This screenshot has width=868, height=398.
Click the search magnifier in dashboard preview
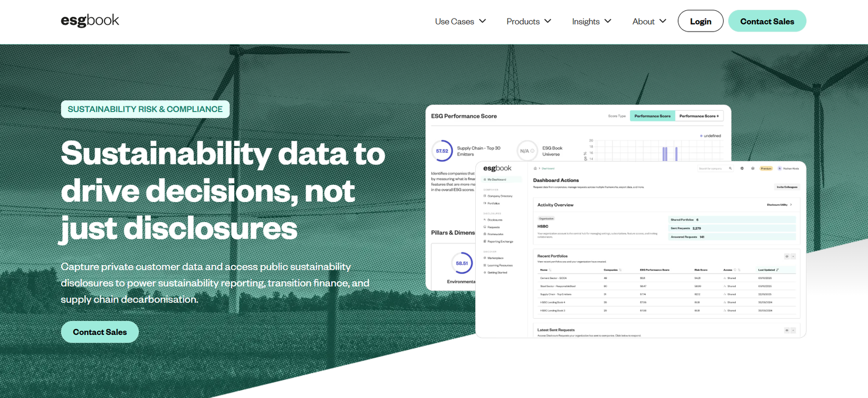coord(730,168)
